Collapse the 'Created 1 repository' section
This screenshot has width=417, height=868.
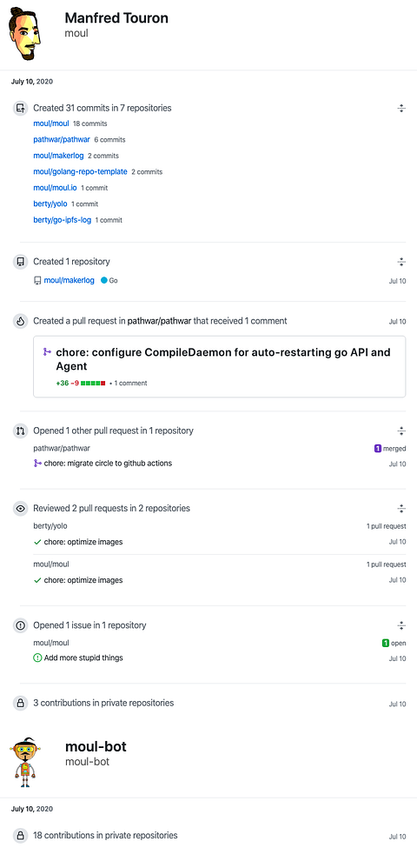click(x=401, y=262)
